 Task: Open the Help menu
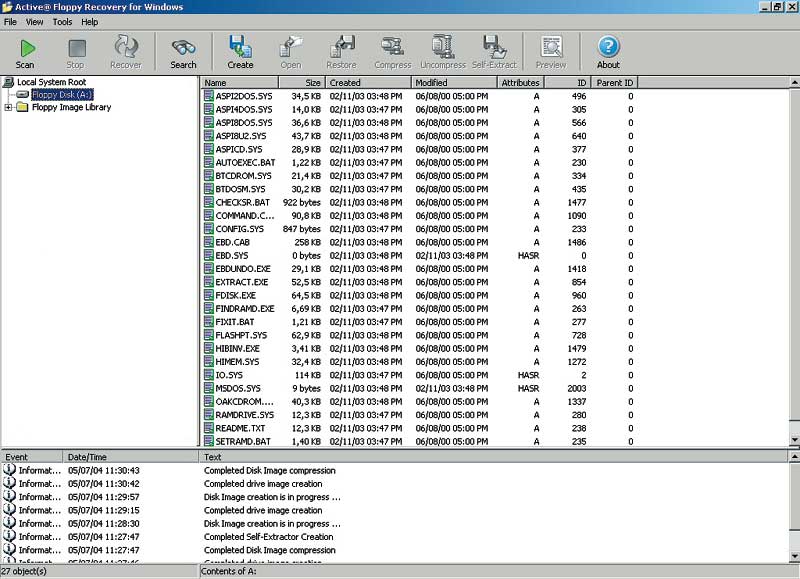pyautogui.click(x=90, y=22)
